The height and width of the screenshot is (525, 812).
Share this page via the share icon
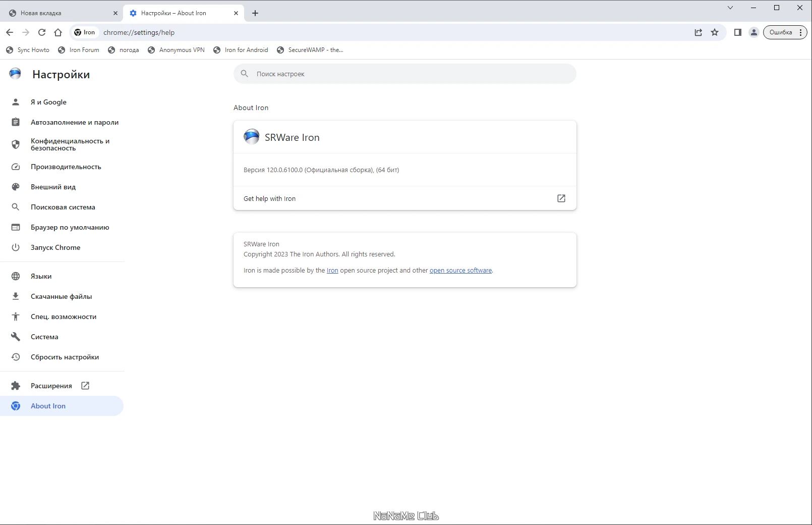coord(699,32)
